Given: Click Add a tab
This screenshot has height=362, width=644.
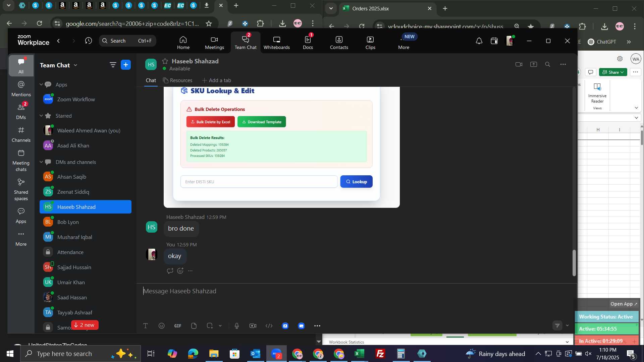Looking at the screenshot, I should 217,80.
